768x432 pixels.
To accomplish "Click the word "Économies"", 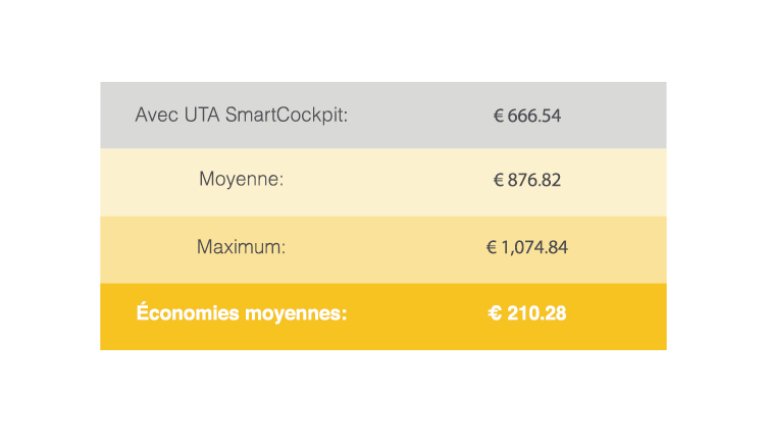I will tap(185, 314).
